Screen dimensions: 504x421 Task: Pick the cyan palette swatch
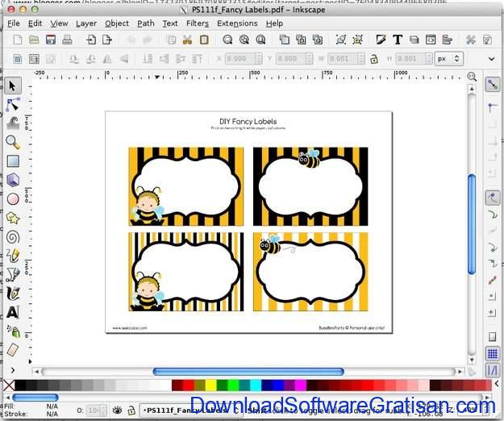256,385
